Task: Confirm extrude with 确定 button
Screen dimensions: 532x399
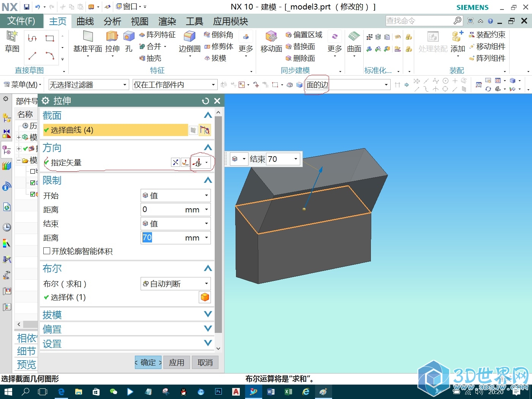Action: click(148, 363)
